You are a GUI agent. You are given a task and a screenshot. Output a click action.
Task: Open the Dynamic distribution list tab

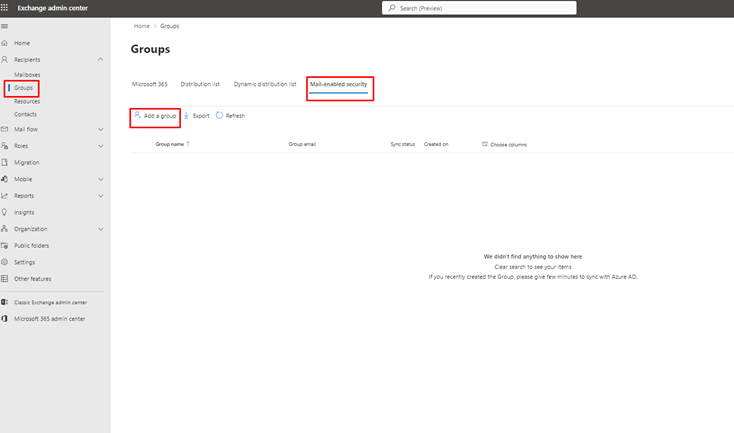coord(265,84)
